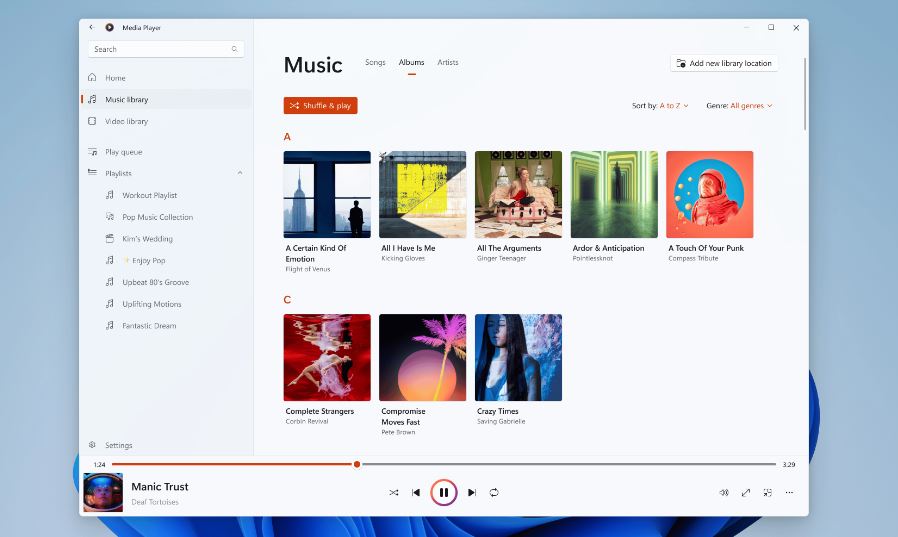Image resolution: width=898 pixels, height=537 pixels.
Task: Click the vertical scrollbar of album list
Action: [805, 94]
